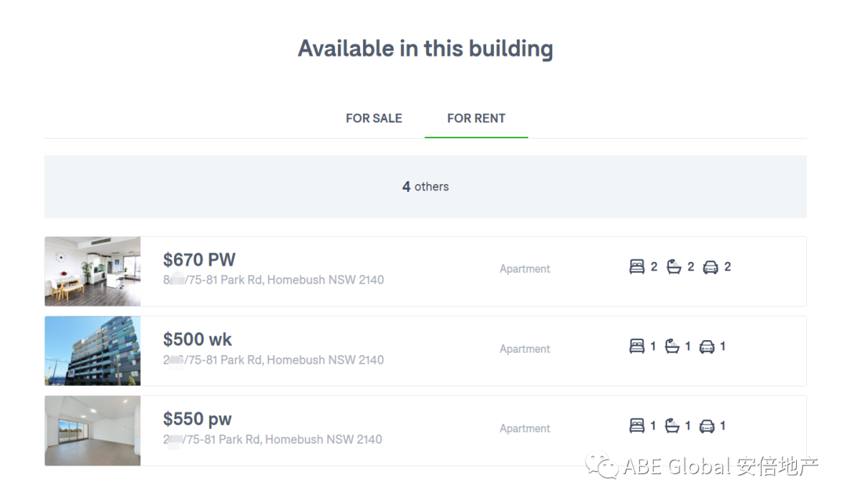The image size is (847, 504).
Task: Open the $670 PW apartment listing
Action: (199, 260)
